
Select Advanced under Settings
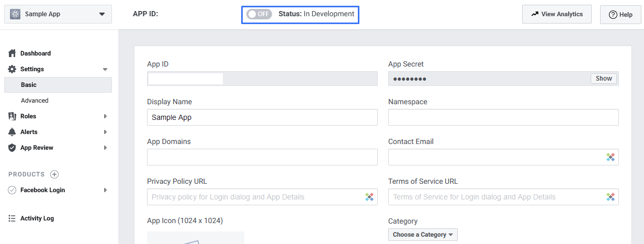click(x=35, y=101)
